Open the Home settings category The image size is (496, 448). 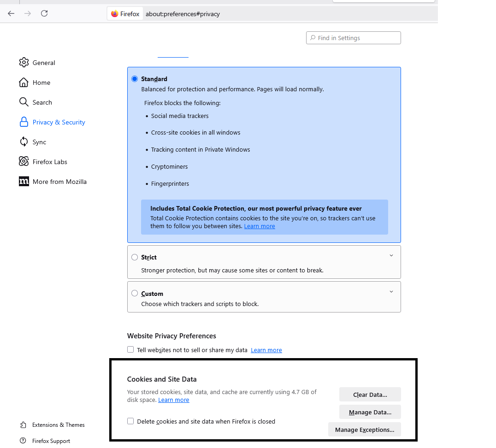tap(41, 83)
